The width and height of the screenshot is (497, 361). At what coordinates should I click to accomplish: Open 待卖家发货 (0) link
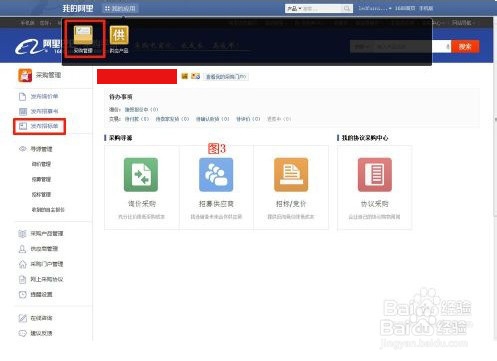172,119
